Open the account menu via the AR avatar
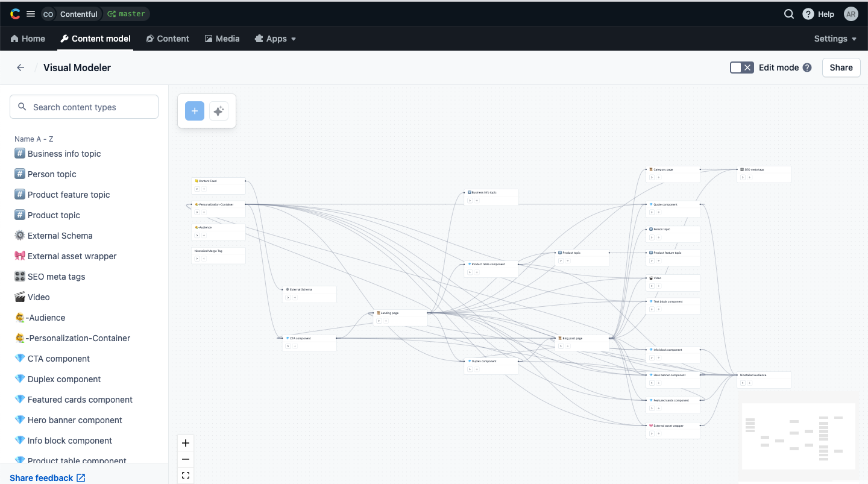 click(x=851, y=13)
